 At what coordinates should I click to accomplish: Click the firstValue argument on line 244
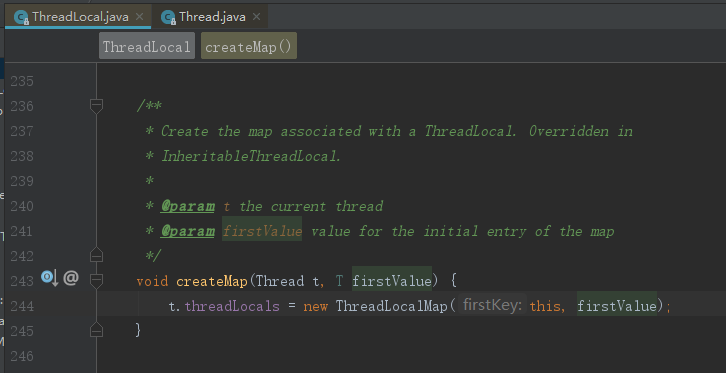[x=617, y=306]
